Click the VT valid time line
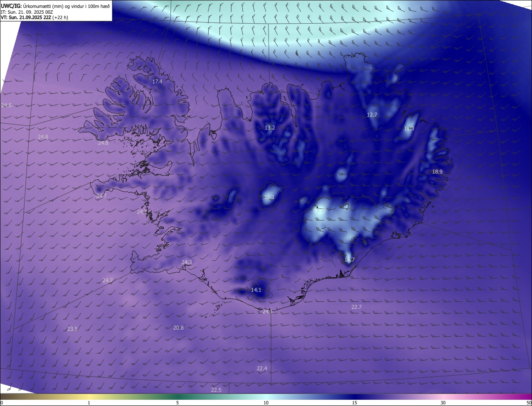This screenshot has width=532, height=406. click(x=34, y=17)
